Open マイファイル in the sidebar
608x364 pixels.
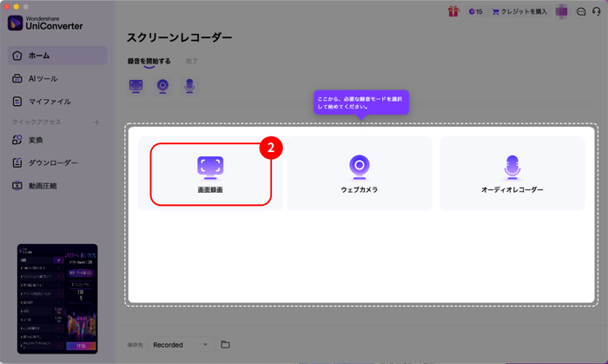point(56,102)
